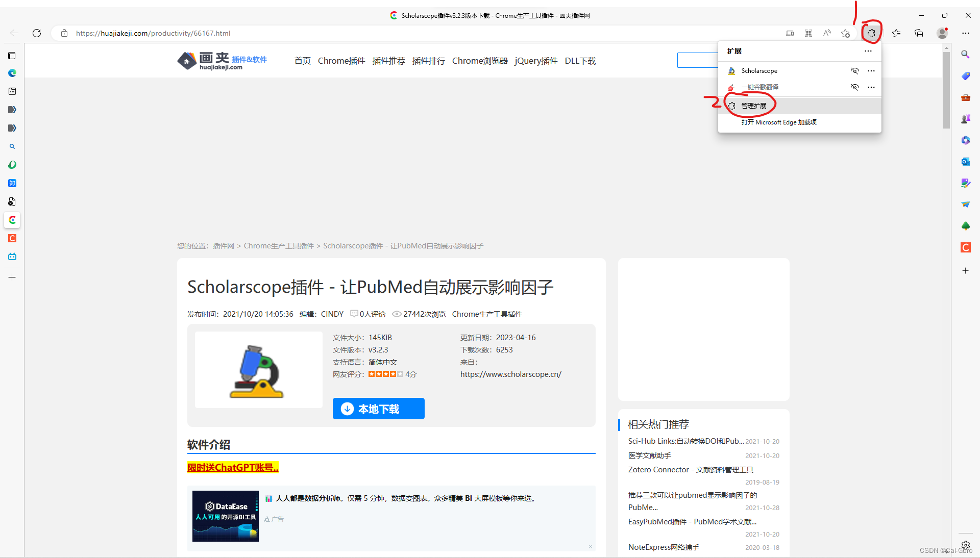
Task: Open more options for 一键谷歌翻译 extension
Action: (x=871, y=87)
